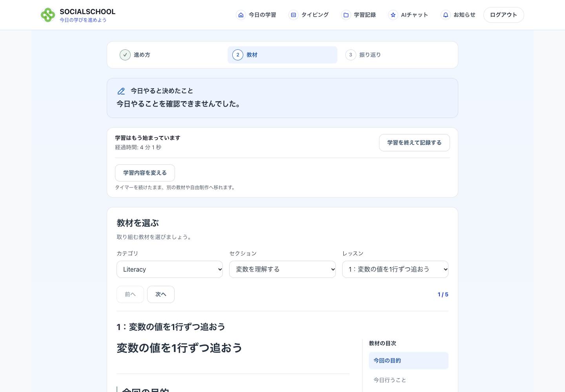Click the 学習内容を変える button
The height and width of the screenshot is (392, 565).
click(145, 173)
